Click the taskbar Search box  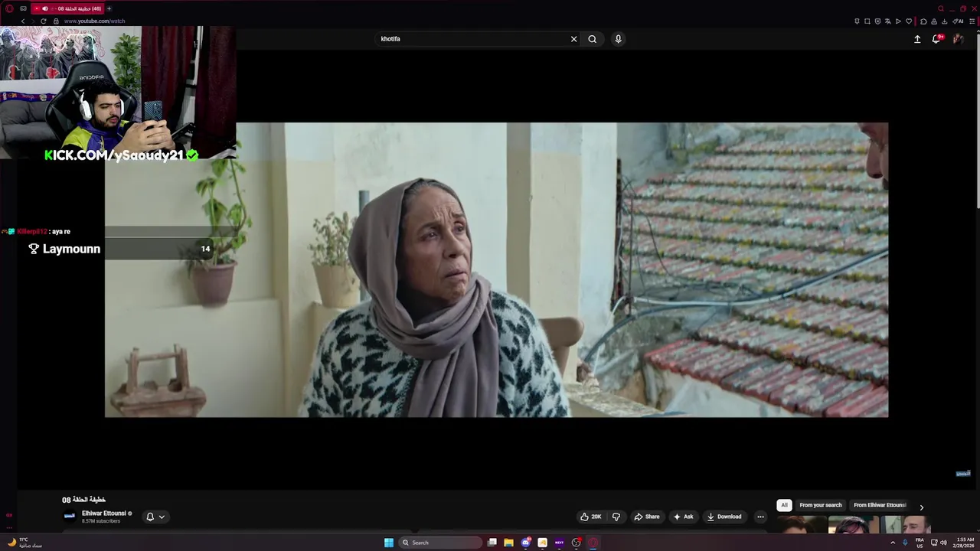(440, 543)
